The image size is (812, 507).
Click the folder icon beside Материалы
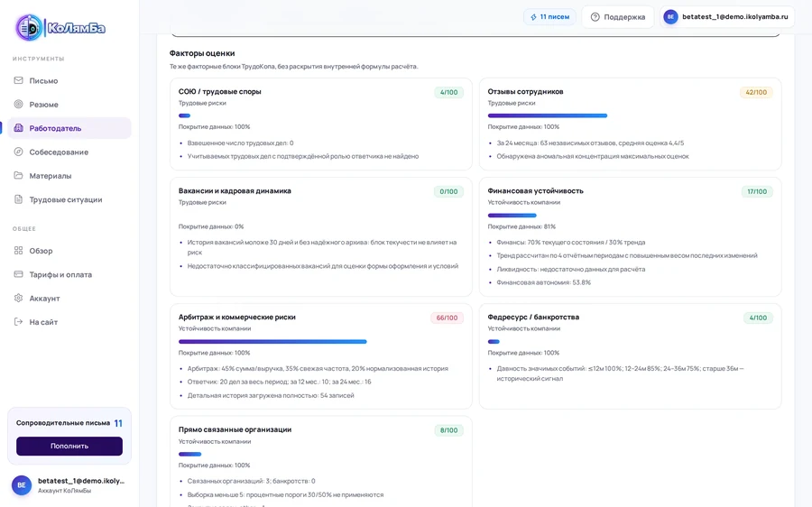coord(19,176)
